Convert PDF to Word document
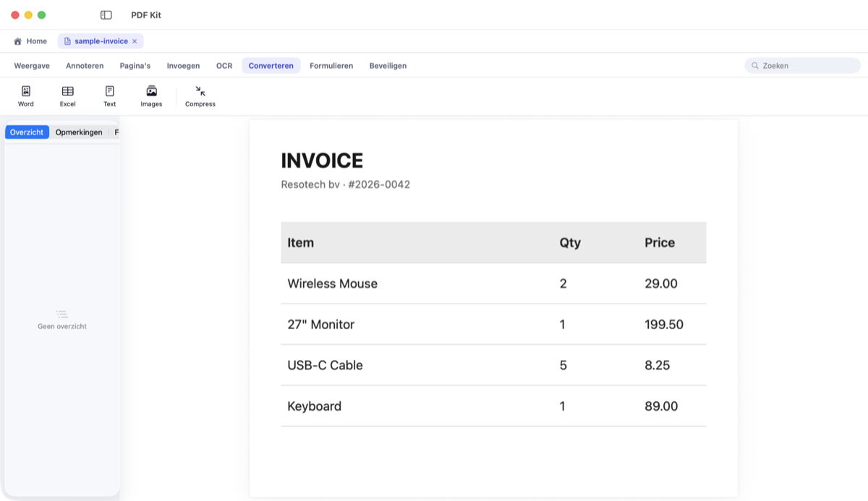Image resolution: width=868 pixels, height=501 pixels. point(26,96)
